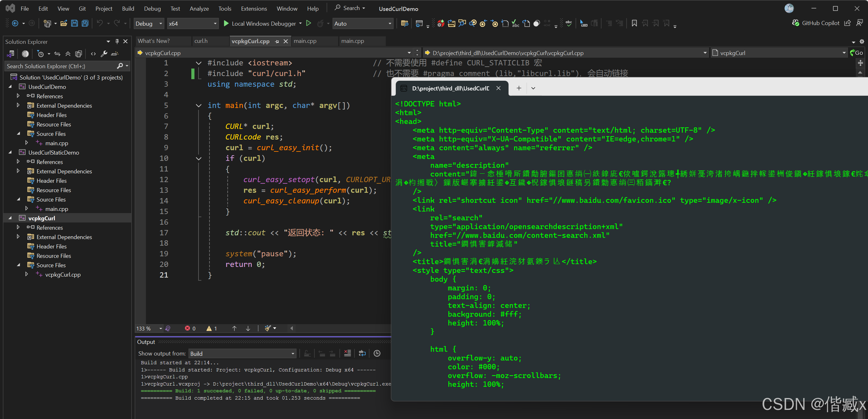Expand References under vcpkgCurl project
The height and width of the screenshot is (419, 868).
click(18, 227)
